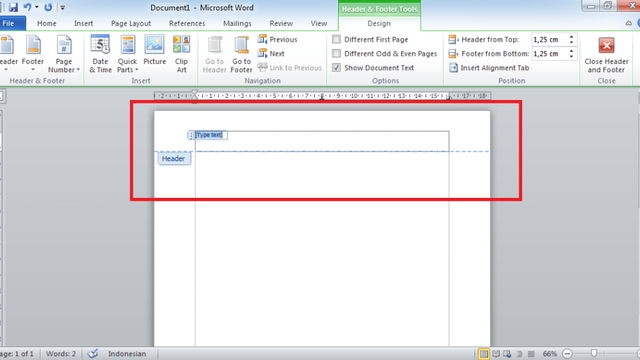The image size is (640, 360).
Task: Jump to footer with Go to Footer
Action: click(x=241, y=54)
